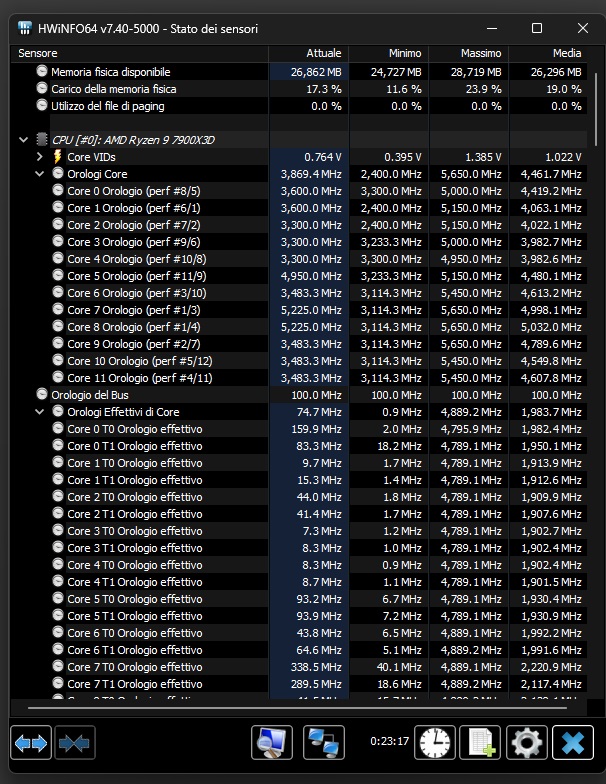Image resolution: width=606 pixels, height=784 pixels.
Task: Collapse the Orologi Core group
Action: 40,174
